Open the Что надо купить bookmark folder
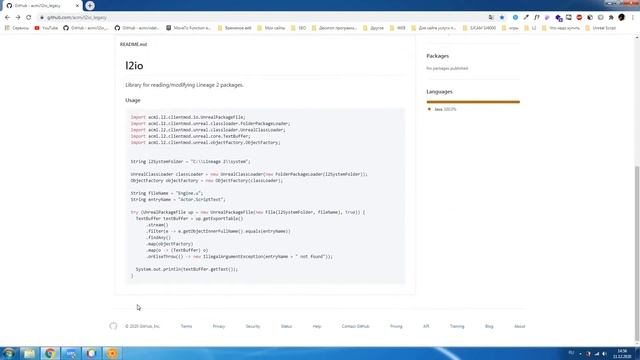640x360 pixels. point(560,28)
